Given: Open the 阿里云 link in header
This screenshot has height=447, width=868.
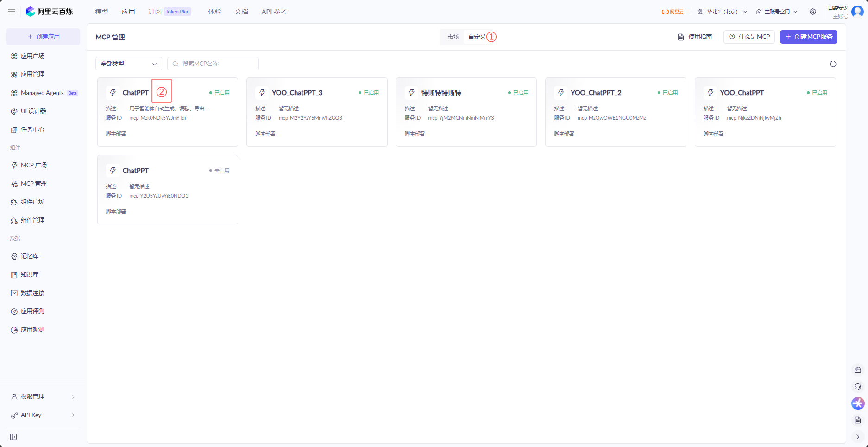Looking at the screenshot, I should click(673, 12).
